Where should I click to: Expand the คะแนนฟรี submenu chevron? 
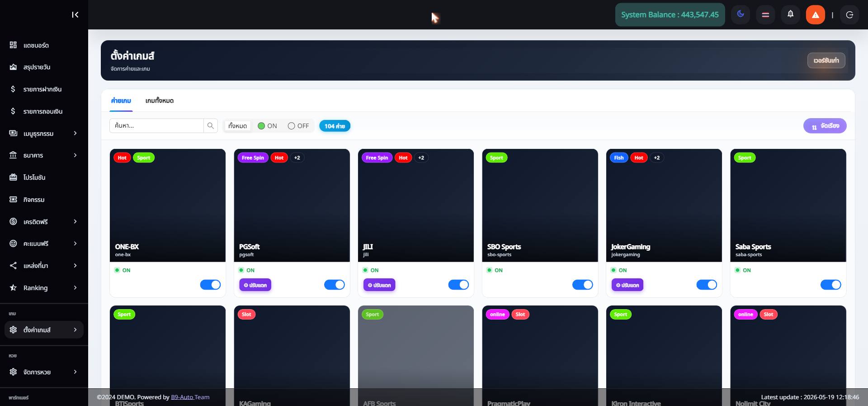tap(75, 244)
